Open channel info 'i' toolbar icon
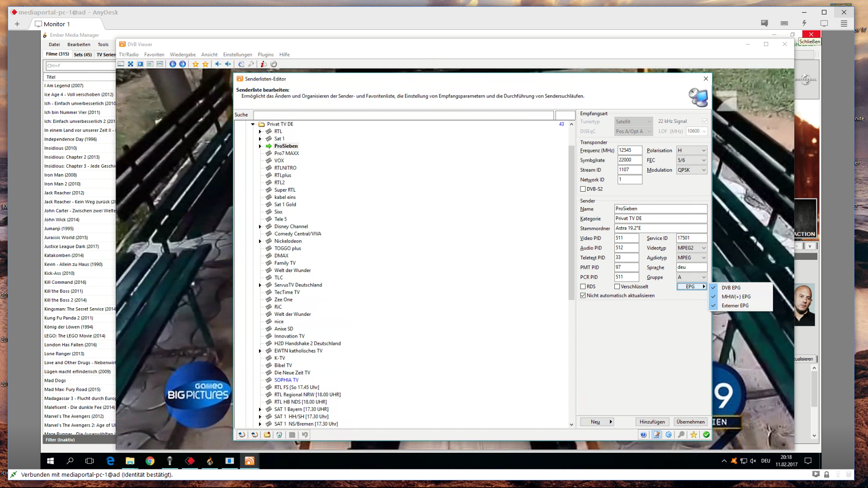Image resolution: width=868 pixels, height=488 pixels. pyautogui.click(x=264, y=64)
